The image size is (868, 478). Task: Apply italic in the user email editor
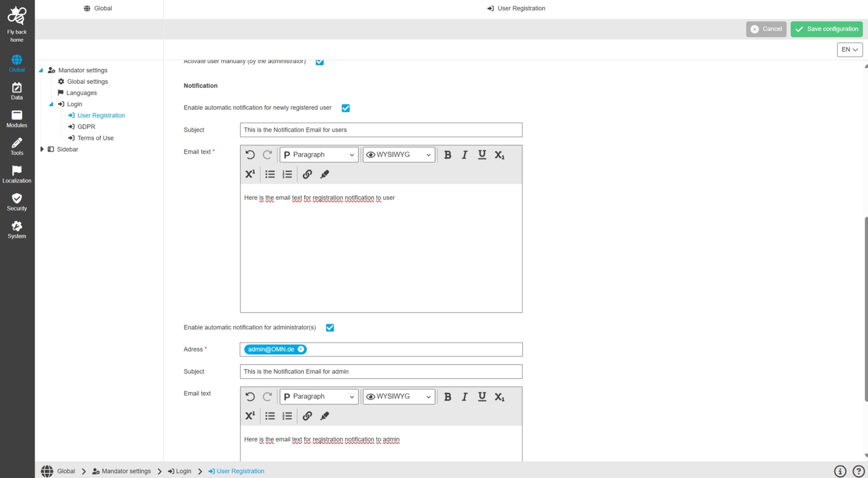465,155
